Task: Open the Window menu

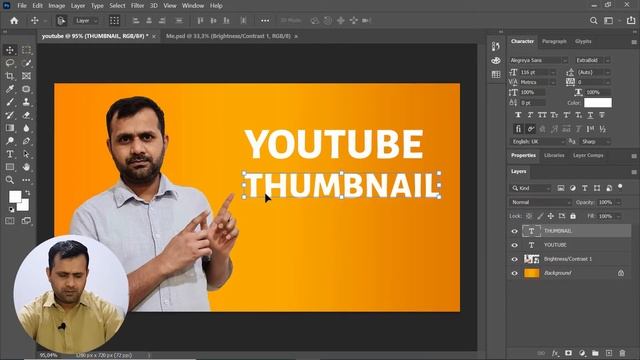Action: [193, 6]
